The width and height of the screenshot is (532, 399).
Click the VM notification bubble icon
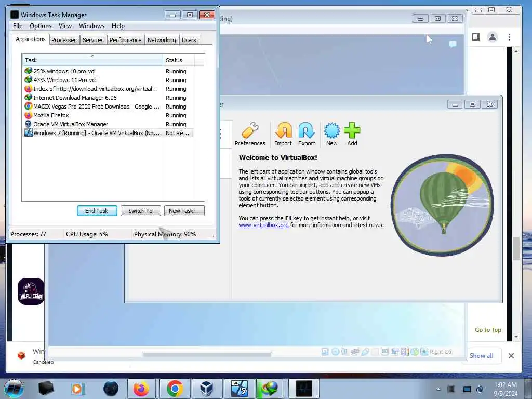pos(453,44)
